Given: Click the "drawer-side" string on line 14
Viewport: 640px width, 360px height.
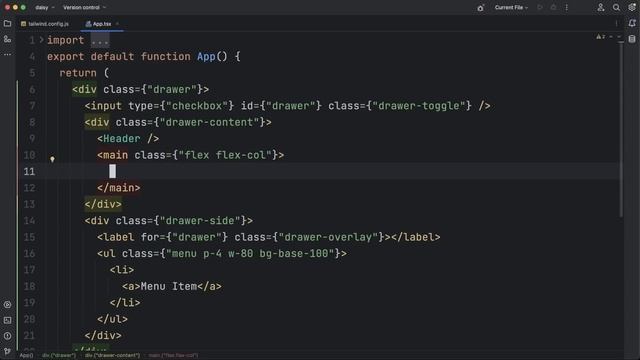Looking at the screenshot, I should [200, 221].
